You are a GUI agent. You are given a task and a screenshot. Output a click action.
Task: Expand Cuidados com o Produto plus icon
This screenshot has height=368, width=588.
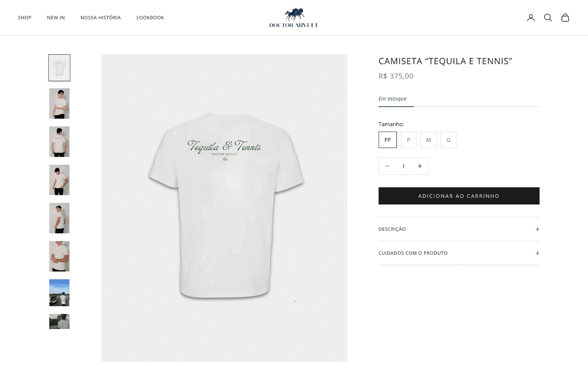tap(537, 253)
